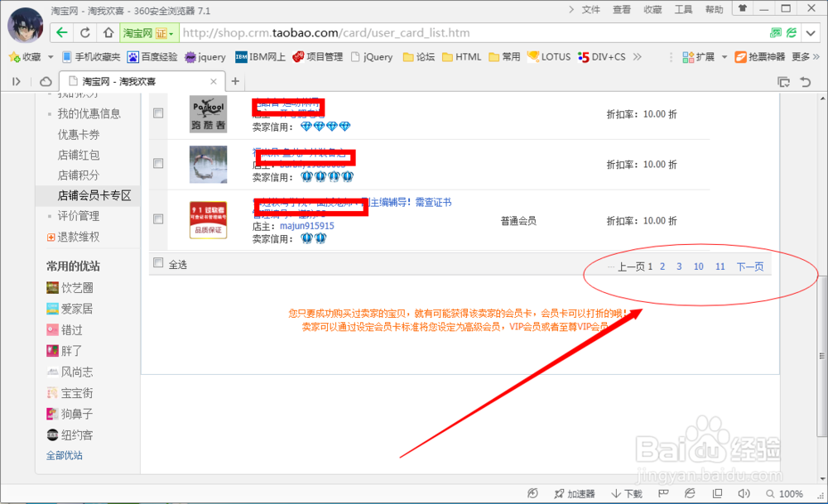Screen dimensions: 828x504
Task: Open the 加速器 speed booster in status bar
Action: [x=575, y=493]
